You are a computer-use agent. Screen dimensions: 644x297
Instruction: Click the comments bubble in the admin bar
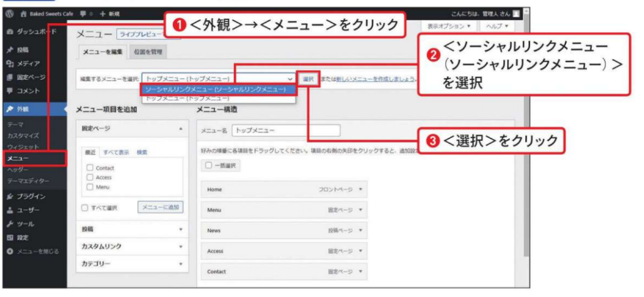coord(82,14)
